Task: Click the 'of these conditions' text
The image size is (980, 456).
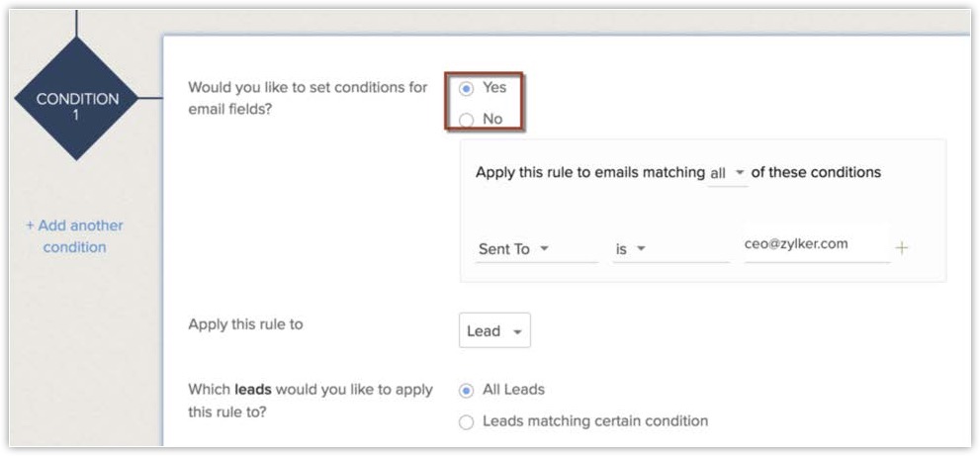Action: 816,172
